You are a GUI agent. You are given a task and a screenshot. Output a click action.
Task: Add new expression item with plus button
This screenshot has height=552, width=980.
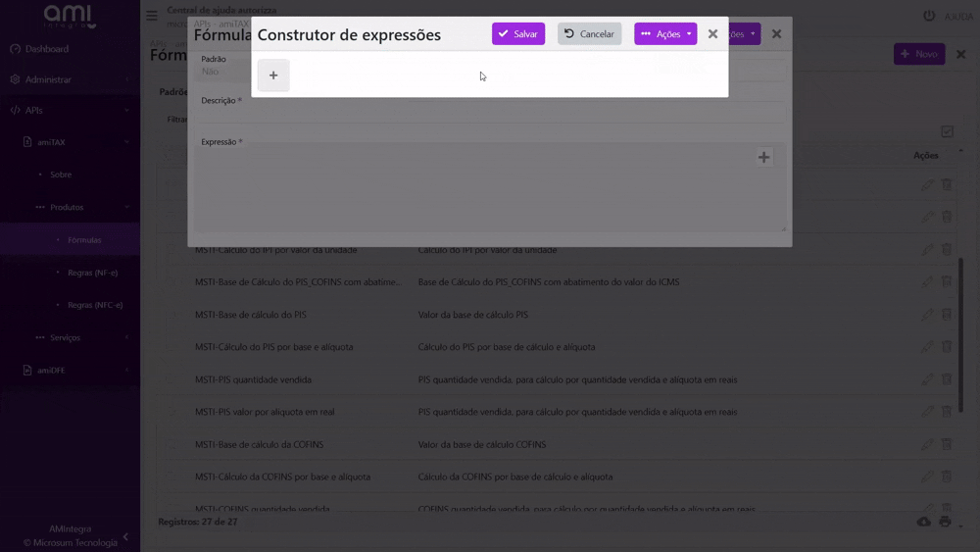(x=273, y=75)
